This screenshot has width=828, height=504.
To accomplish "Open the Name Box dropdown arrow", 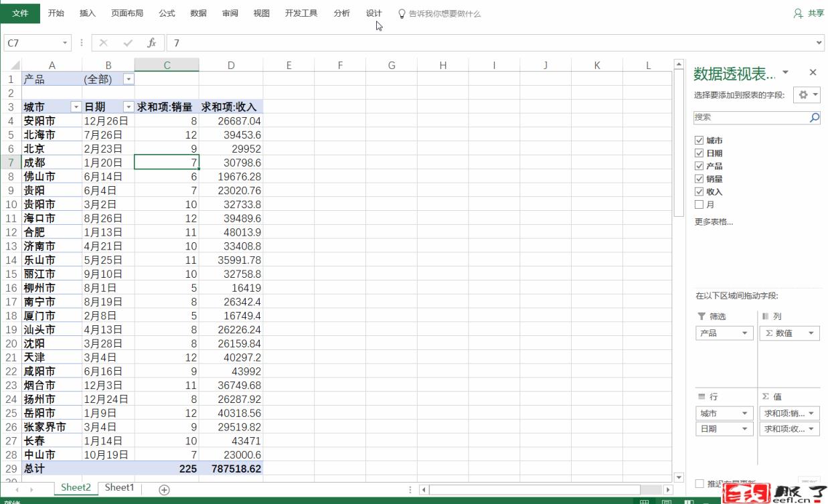I will click(x=65, y=43).
